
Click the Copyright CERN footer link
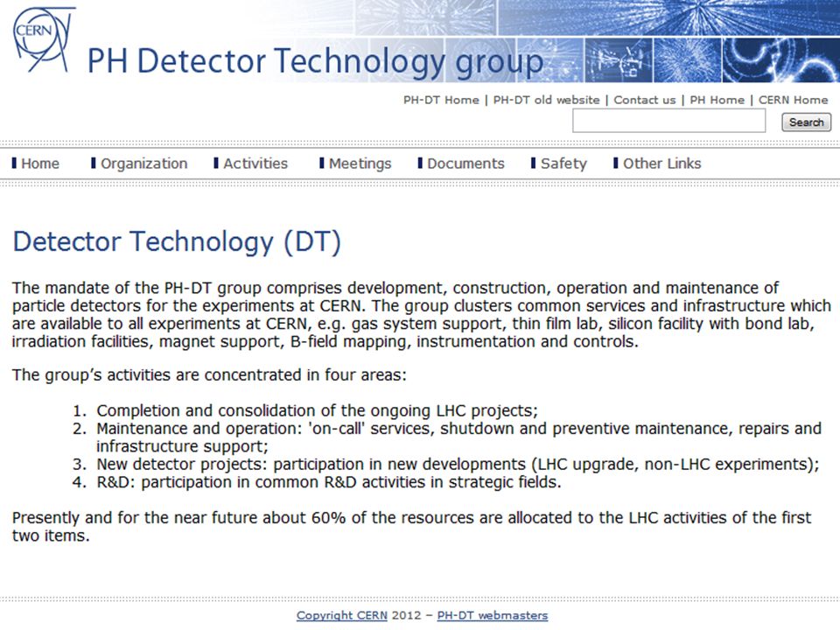342,615
